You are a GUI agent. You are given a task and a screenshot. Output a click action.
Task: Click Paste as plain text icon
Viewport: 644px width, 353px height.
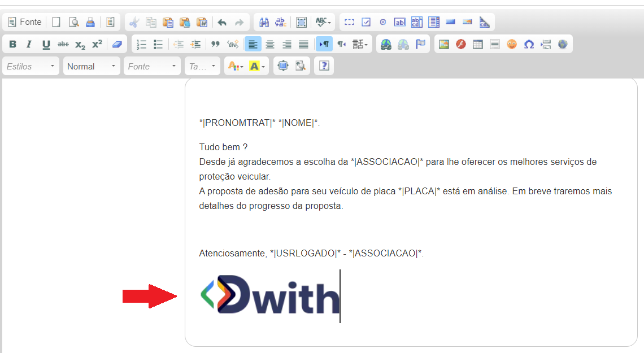185,22
